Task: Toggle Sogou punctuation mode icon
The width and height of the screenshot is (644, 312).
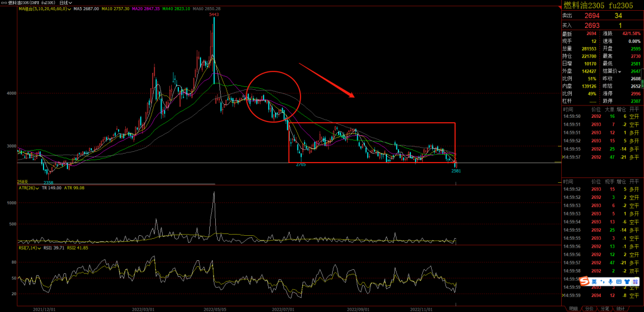Action: pyautogui.click(x=603, y=282)
